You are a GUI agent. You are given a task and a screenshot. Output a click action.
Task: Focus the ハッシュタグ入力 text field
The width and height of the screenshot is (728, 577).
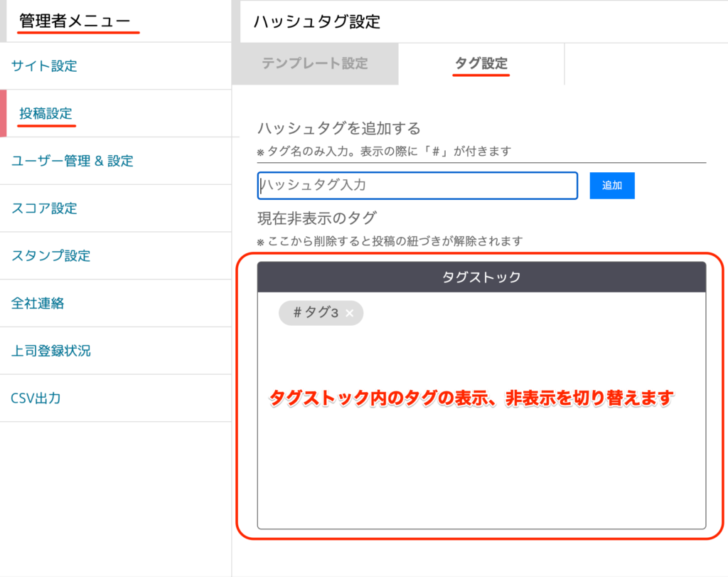417,186
